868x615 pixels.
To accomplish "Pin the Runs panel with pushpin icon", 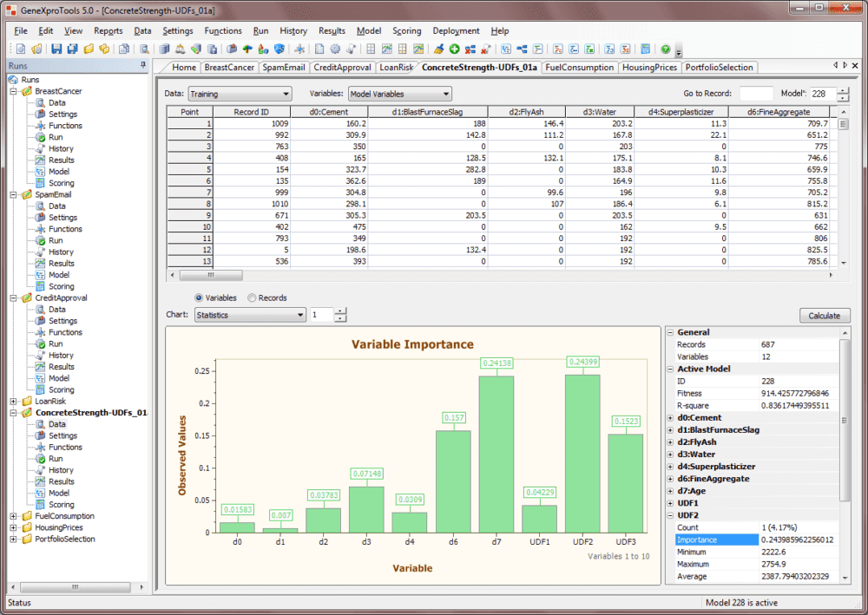I will [x=142, y=66].
